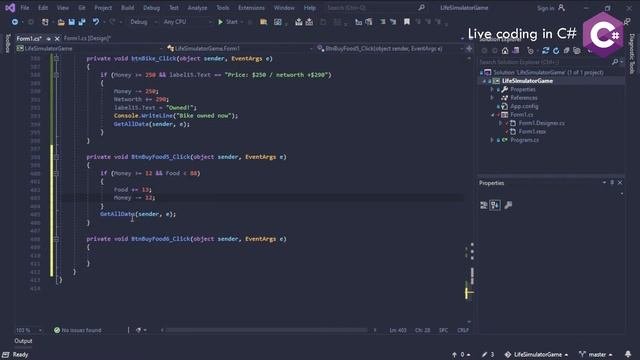Toggle Show All Files in Solution Explorer
Screen dimensions: 640x360
point(577,51)
